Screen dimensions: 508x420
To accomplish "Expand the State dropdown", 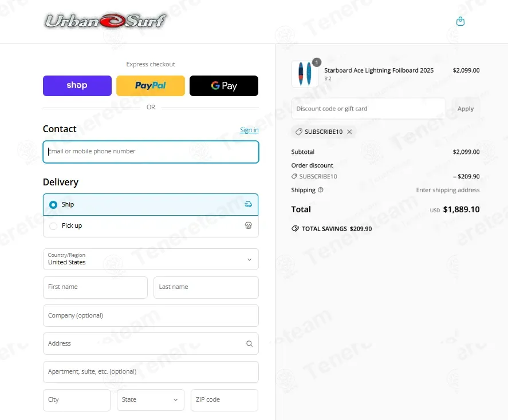I will pyautogui.click(x=150, y=400).
